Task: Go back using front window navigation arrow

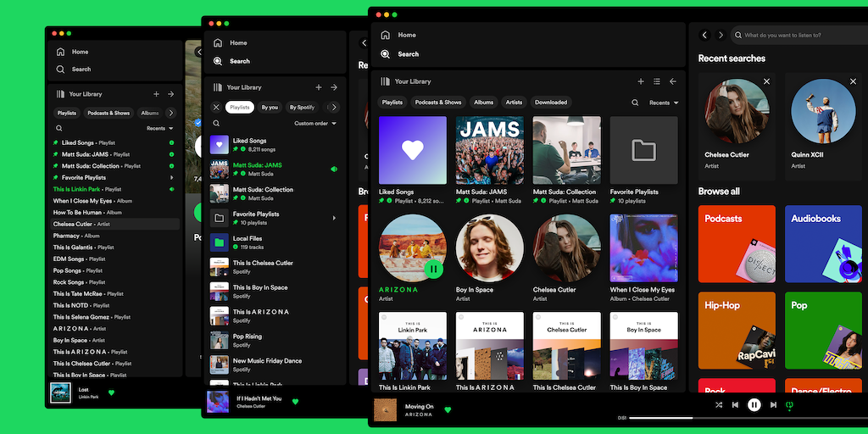Action: 704,35
